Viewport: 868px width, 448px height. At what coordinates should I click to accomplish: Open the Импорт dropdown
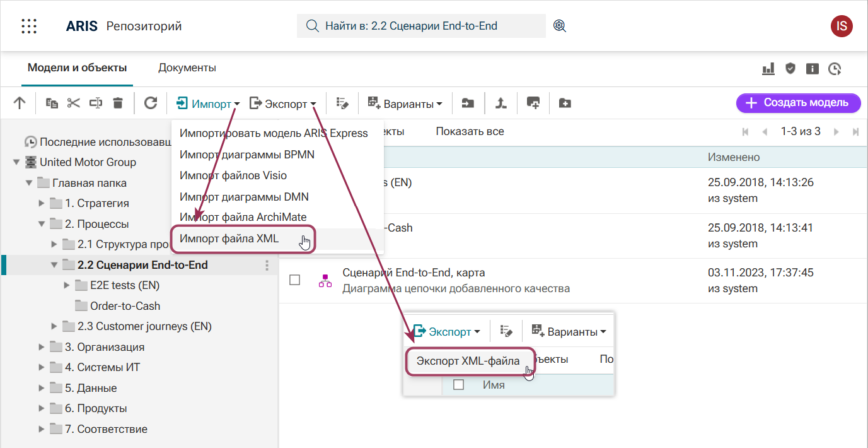click(208, 103)
